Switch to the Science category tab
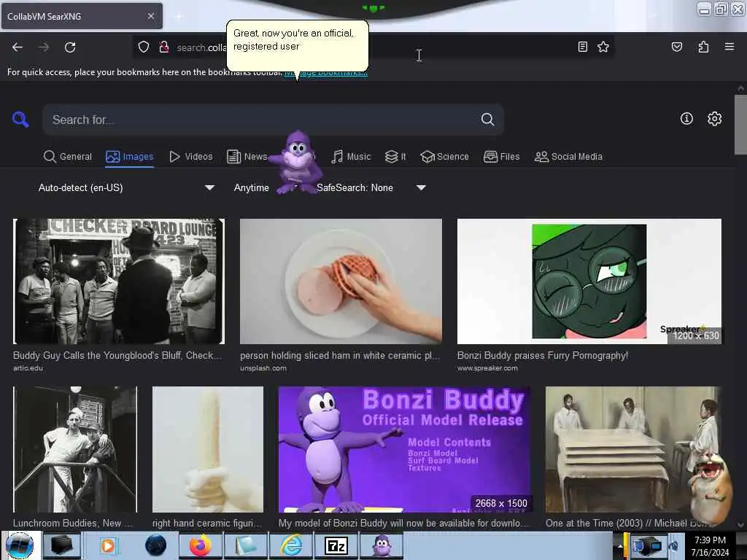This screenshot has width=747, height=560. pos(445,157)
